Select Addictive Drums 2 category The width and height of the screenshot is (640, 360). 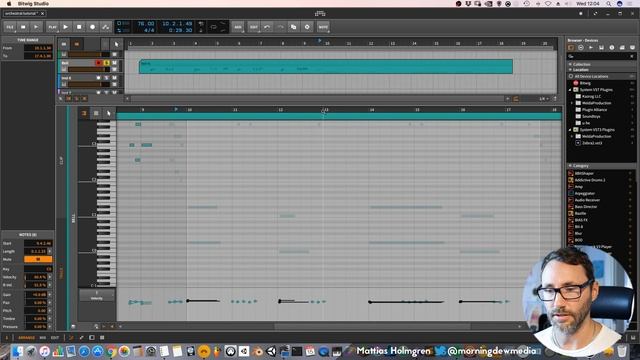[589, 180]
